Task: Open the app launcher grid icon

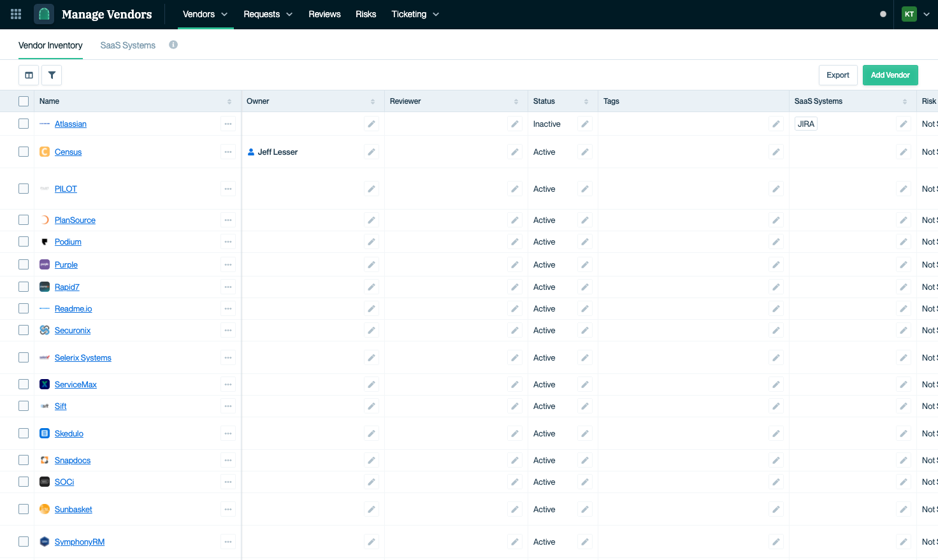Action: pos(16,14)
